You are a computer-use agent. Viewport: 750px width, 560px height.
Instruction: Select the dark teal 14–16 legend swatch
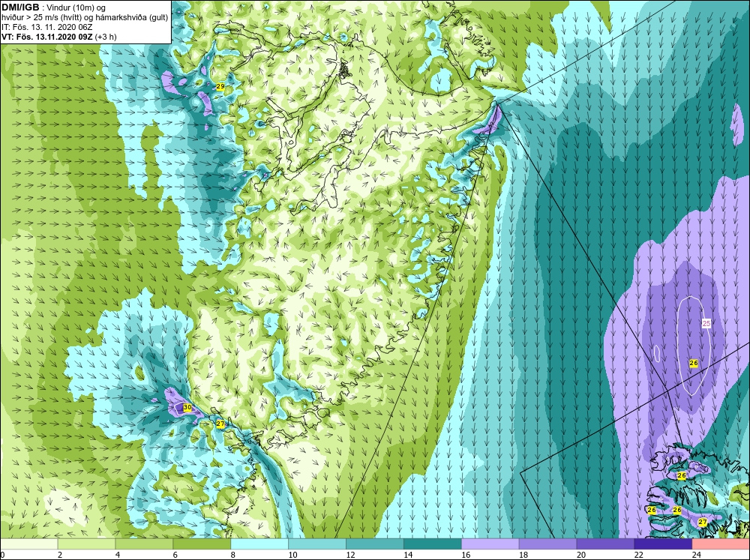(433, 544)
